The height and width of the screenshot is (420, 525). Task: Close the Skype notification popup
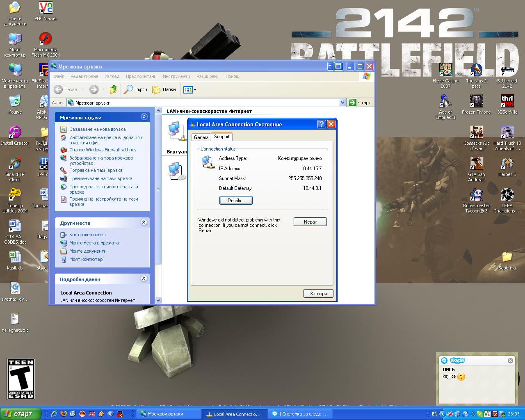pyautogui.click(x=510, y=361)
